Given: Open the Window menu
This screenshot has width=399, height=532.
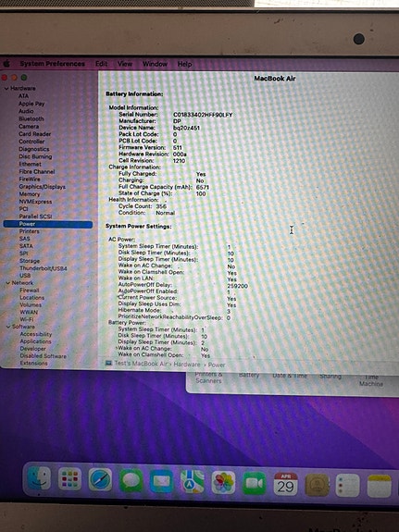Looking at the screenshot, I should (155, 64).
